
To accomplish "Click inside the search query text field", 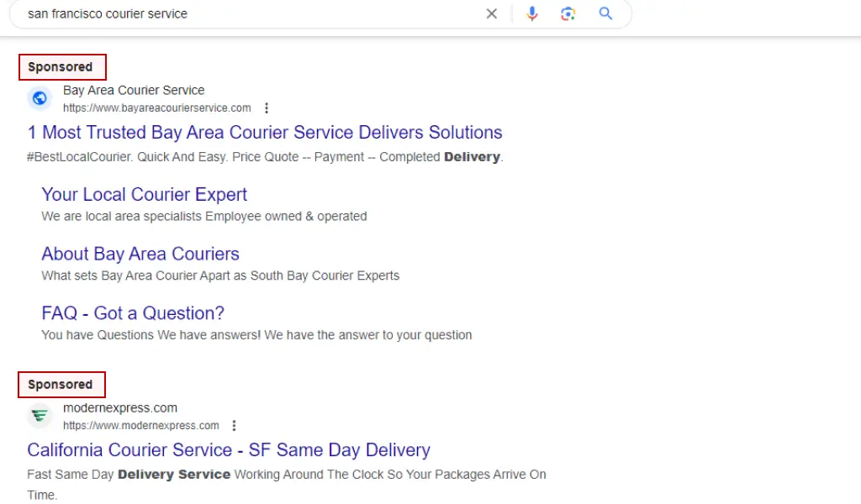I will [247, 13].
